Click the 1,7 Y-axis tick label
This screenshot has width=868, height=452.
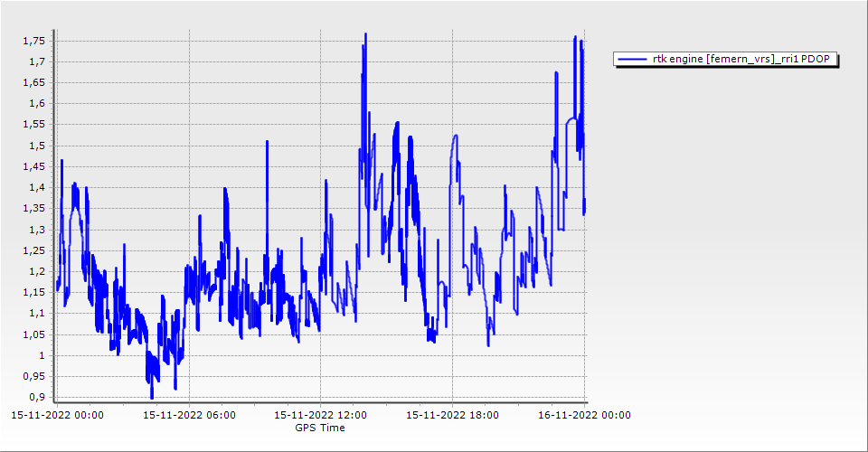tap(38, 61)
